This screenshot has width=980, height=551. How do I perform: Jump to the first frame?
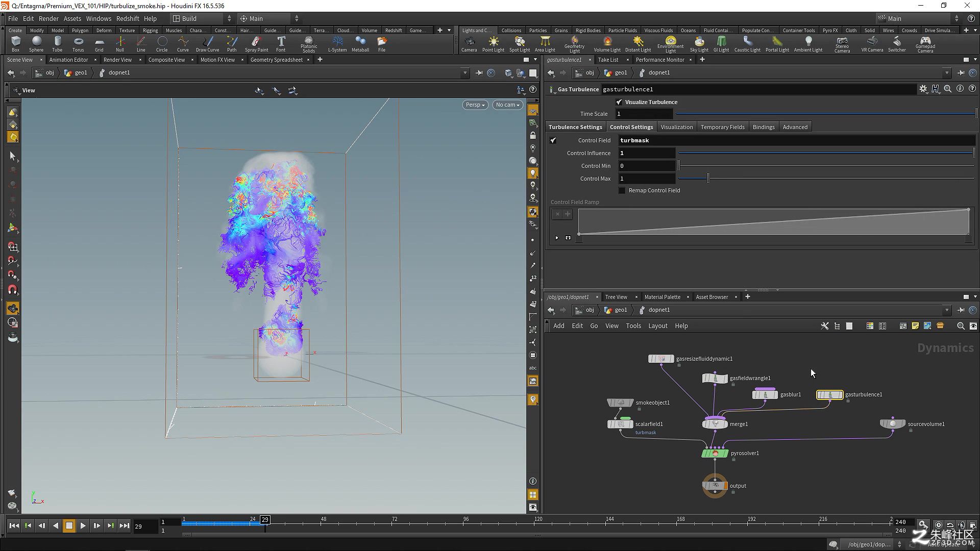(x=14, y=525)
